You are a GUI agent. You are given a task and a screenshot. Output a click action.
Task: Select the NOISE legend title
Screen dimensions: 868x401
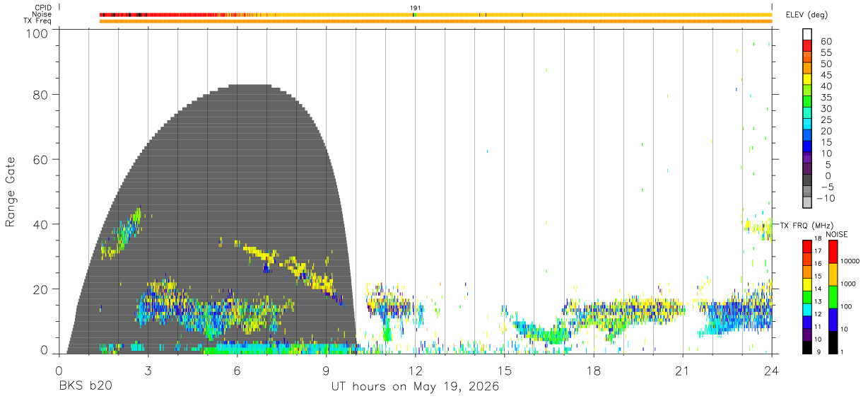click(836, 234)
